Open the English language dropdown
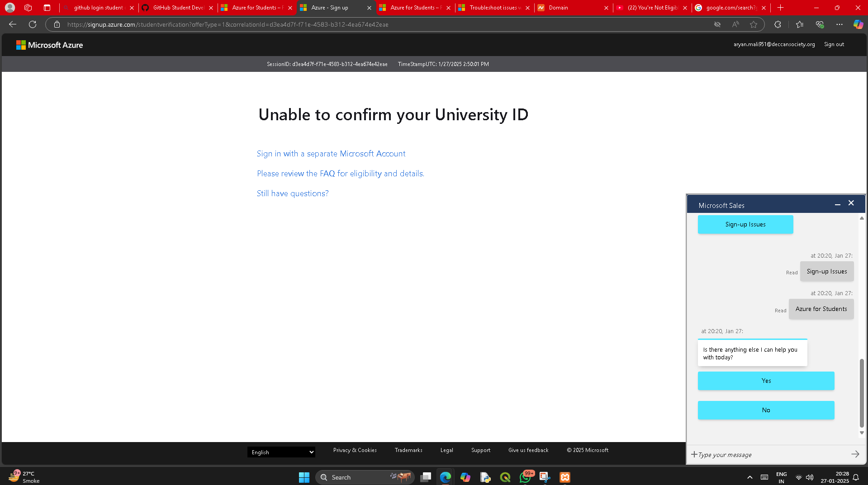This screenshot has height=485, width=868. (281, 452)
